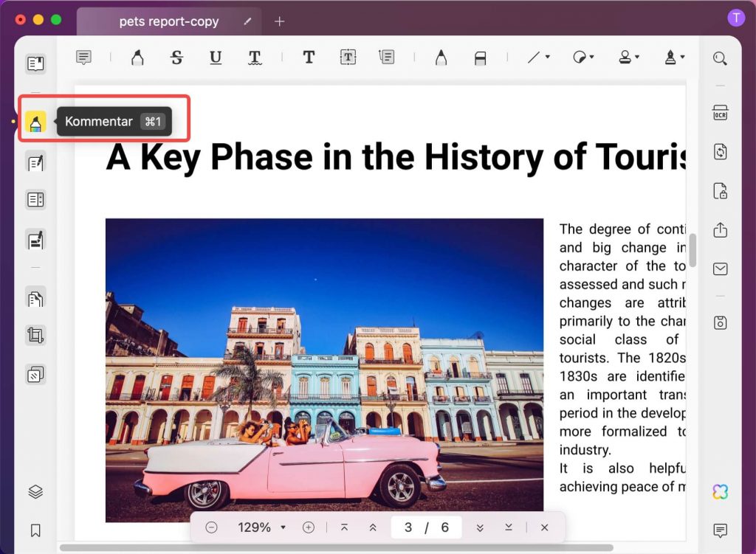Open fill and sign sidebar tool
This screenshot has width=756, height=554.
tap(35, 240)
